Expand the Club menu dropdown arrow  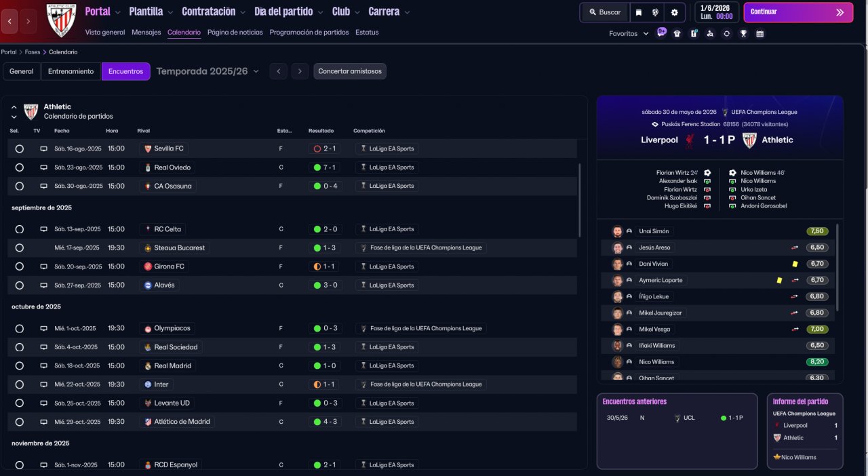point(357,12)
